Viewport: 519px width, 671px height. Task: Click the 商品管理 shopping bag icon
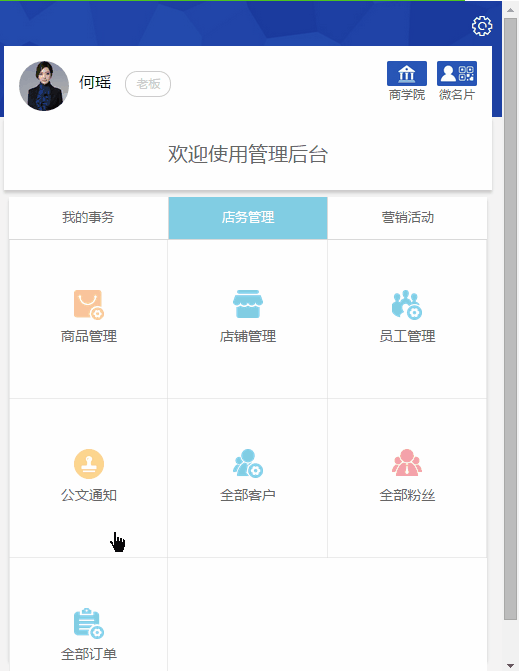(x=89, y=304)
